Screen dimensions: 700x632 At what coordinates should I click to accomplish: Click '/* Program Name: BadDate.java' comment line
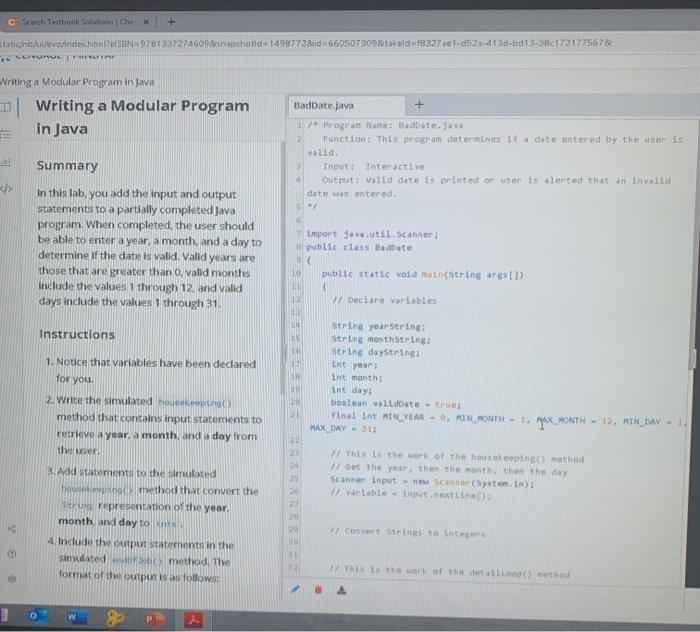[385, 125]
